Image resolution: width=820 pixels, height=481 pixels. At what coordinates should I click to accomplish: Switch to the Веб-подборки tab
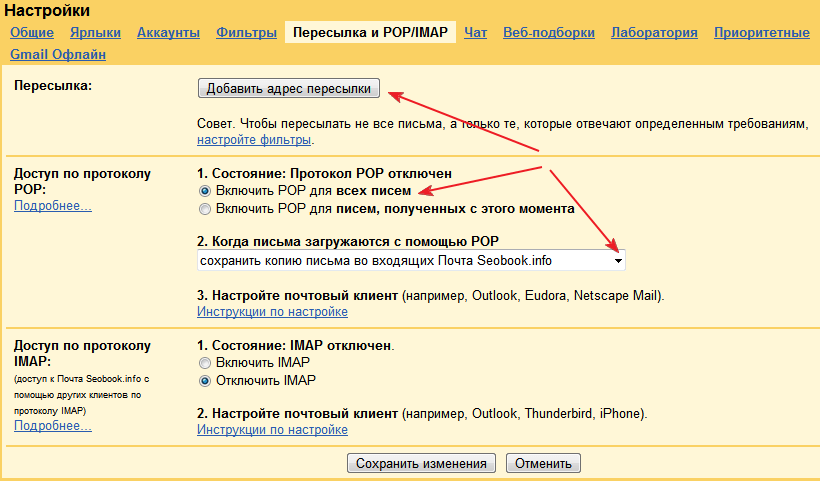pos(549,32)
